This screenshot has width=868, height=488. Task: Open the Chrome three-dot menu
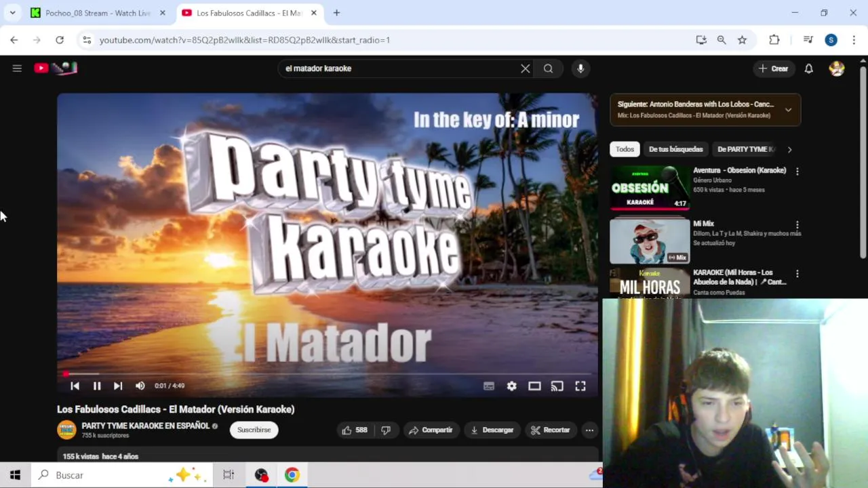[854, 40]
